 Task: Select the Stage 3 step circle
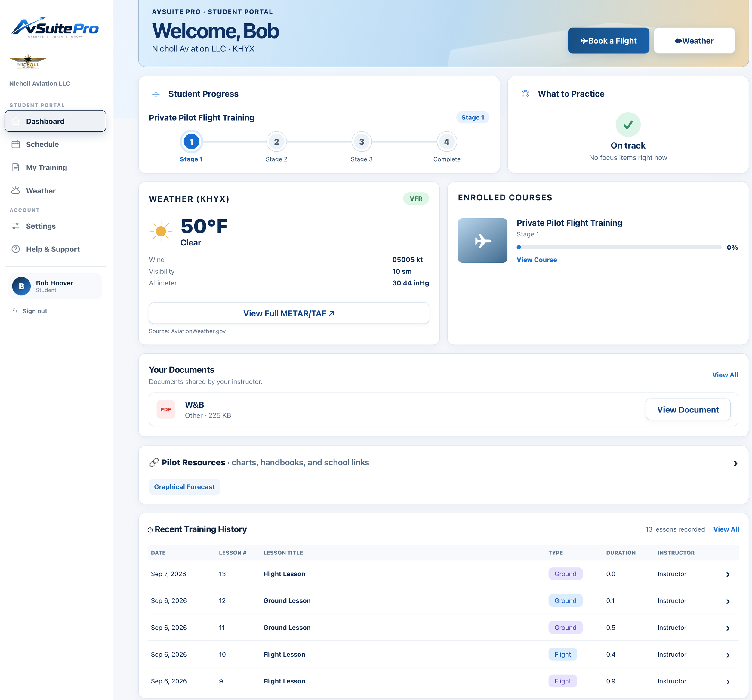click(361, 141)
